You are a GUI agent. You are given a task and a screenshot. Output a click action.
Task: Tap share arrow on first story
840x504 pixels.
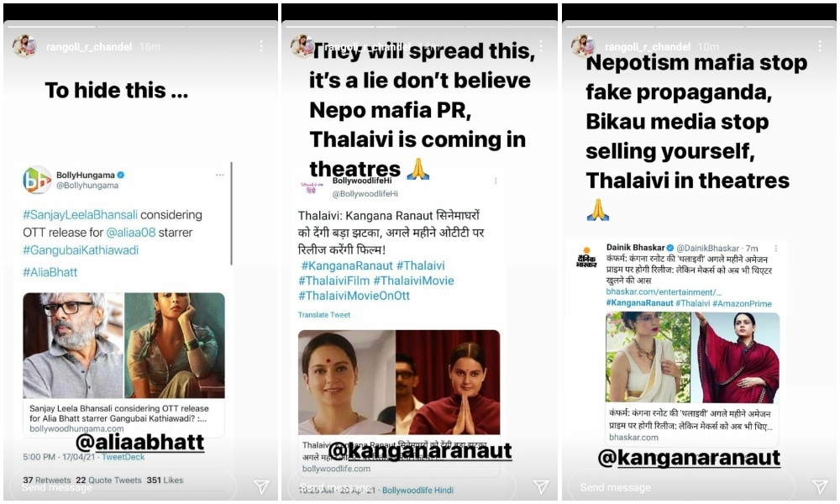[x=261, y=486]
